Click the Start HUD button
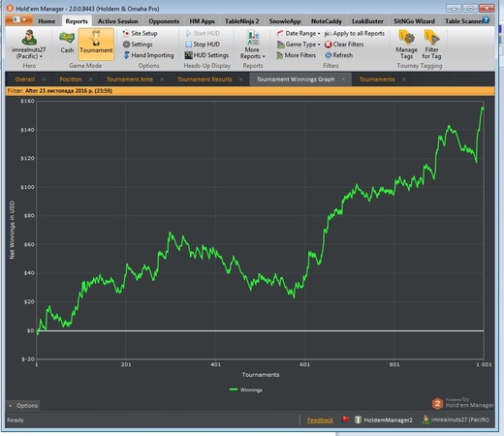 pos(203,33)
